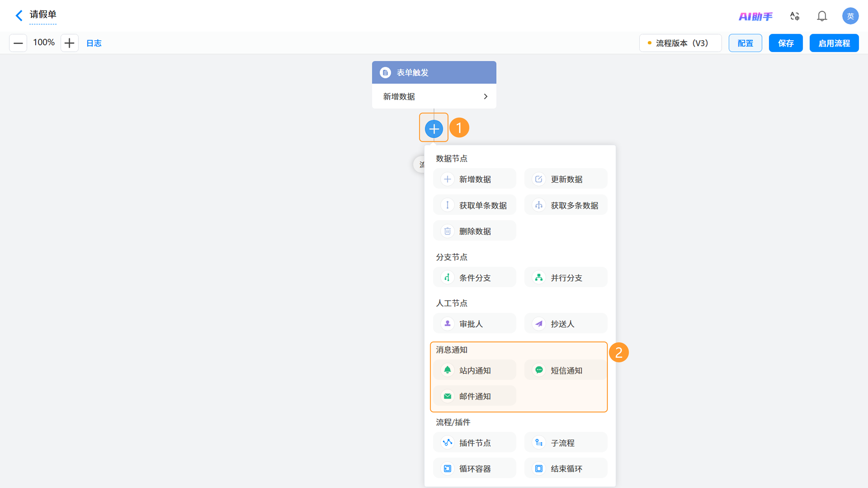The width and height of the screenshot is (868, 488).
Task: Go back using the left arrow icon
Action: pyautogui.click(x=19, y=15)
